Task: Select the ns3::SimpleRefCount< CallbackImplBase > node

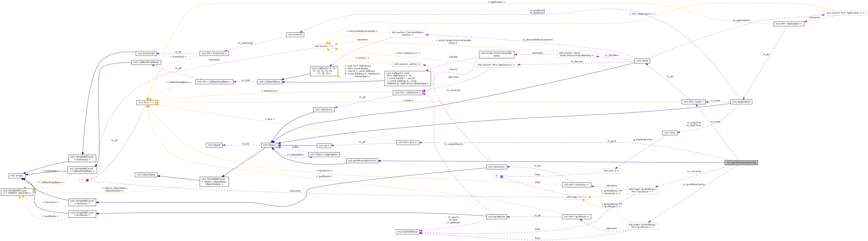Action: tap(82, 170)
